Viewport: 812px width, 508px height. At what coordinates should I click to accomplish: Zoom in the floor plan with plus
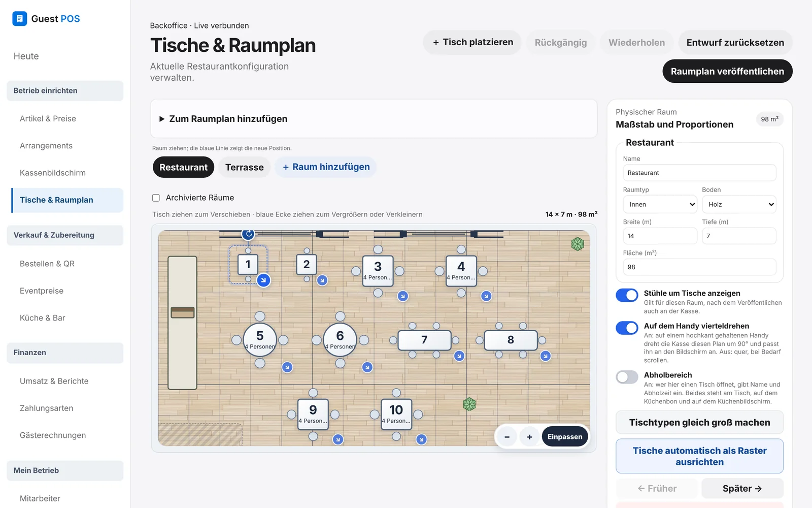point(529,437)
